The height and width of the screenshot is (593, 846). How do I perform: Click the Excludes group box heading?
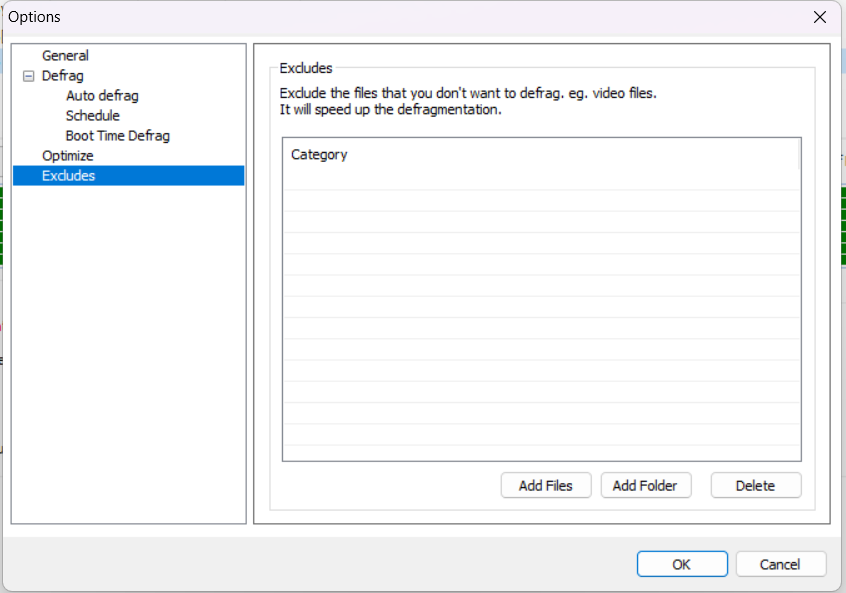306,69
